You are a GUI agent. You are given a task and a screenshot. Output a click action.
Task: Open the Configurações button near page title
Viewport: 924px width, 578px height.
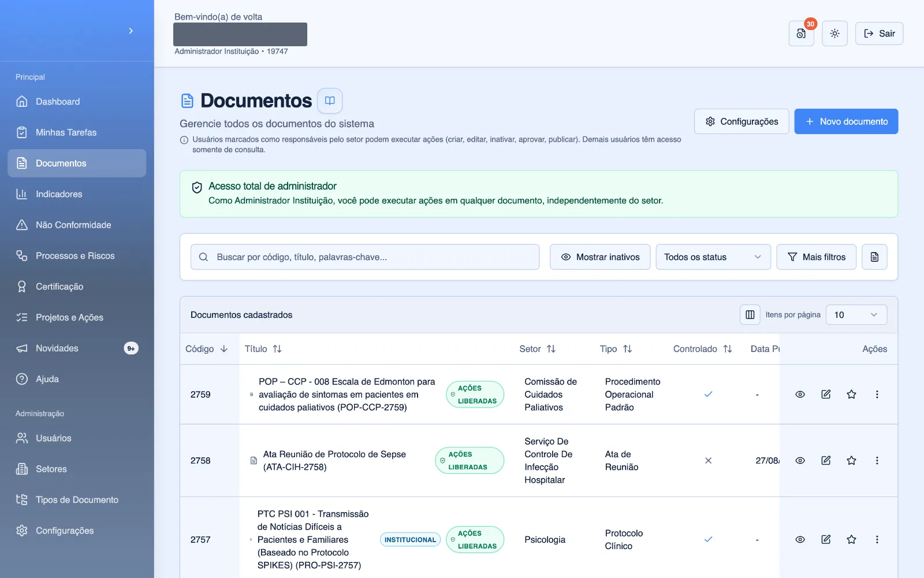pyautogui.click(x=742, y=121)
